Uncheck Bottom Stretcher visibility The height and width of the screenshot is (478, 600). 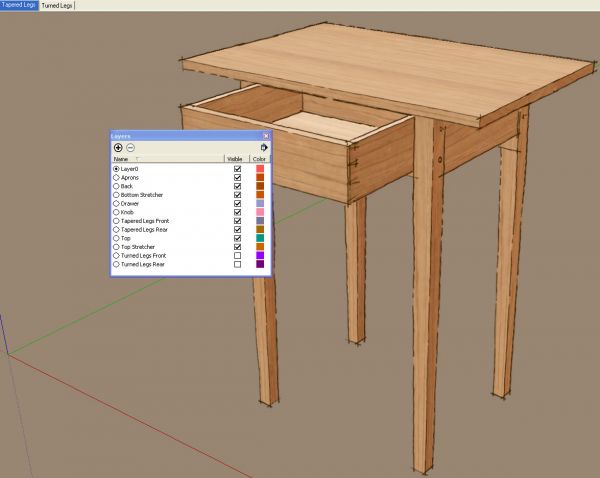tap(237, 195)
